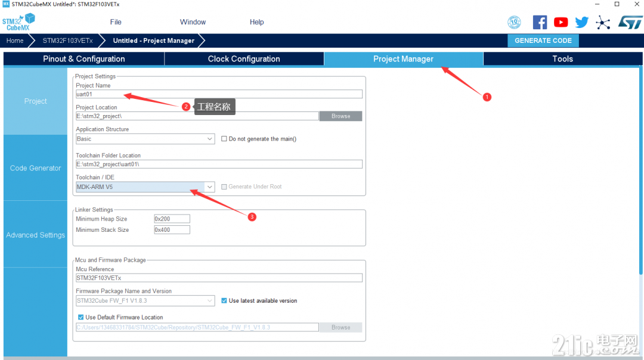Click the Mcu Reference field

coord(219,278)
